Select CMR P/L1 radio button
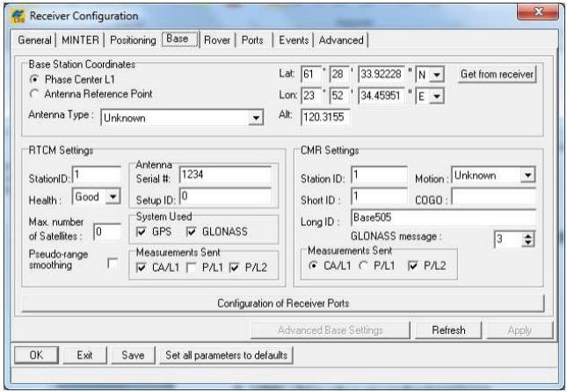Screen dimensions: 567x392 tap(363, 265)
